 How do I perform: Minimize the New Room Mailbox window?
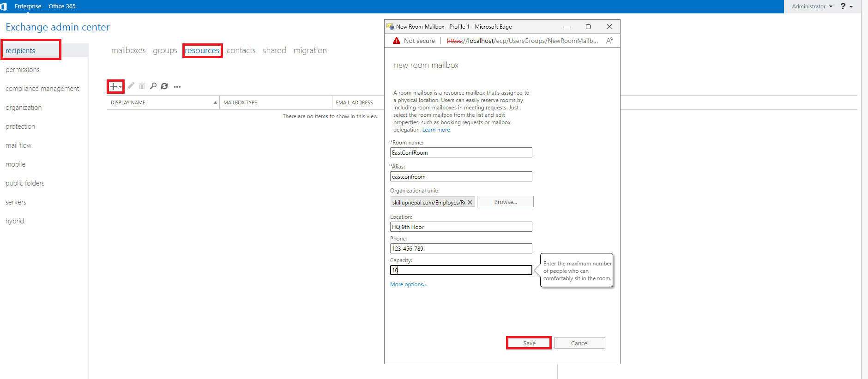pyautogui.click(x=567, y=27)
